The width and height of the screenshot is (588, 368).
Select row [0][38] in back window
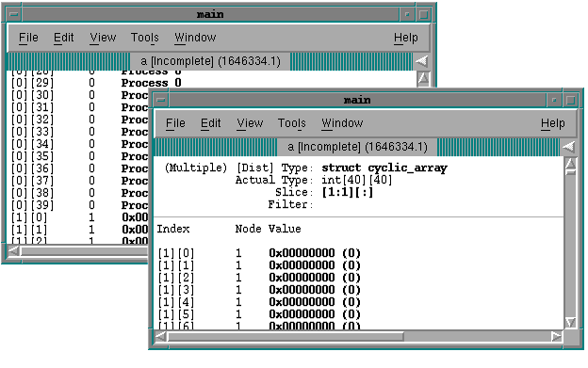coord(79,193)
